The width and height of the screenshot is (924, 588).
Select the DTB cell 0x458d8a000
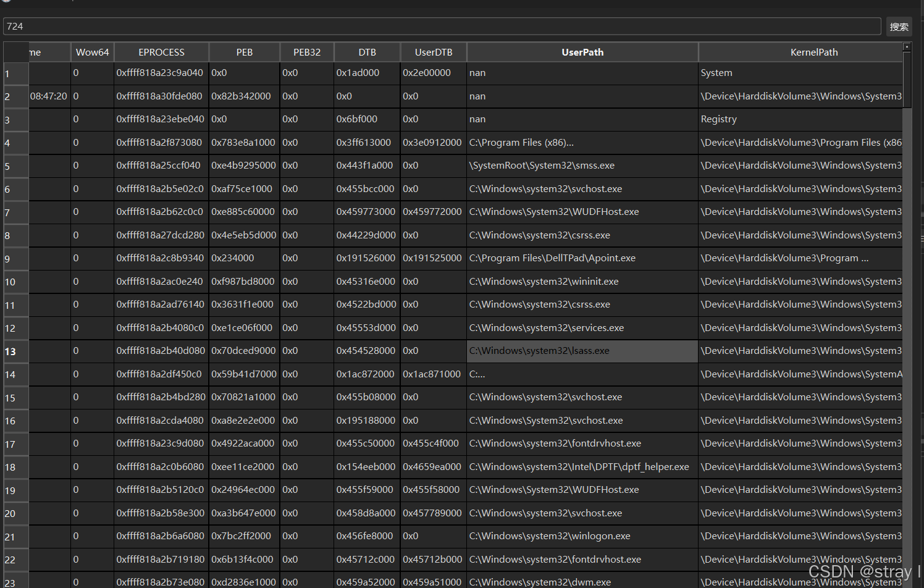pos(367,513)
